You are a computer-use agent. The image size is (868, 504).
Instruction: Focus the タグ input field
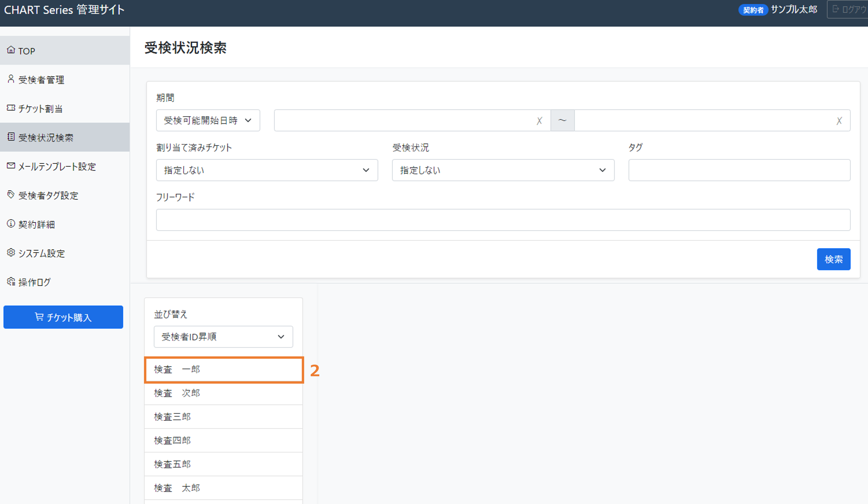click(x=739, y=170)
